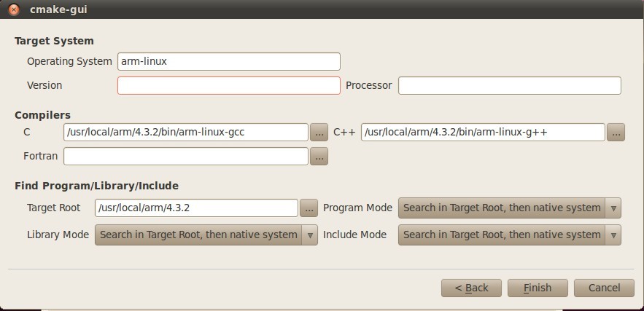
Task: Browse for the Target Root directory
Action: 309,208
